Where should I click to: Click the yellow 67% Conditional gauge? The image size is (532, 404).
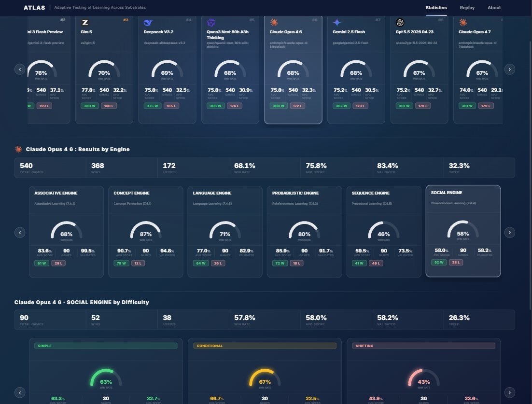[x=265, y=378]
